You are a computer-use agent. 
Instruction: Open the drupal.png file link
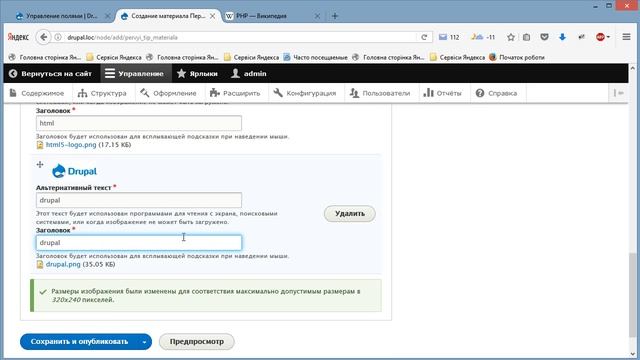63,264
